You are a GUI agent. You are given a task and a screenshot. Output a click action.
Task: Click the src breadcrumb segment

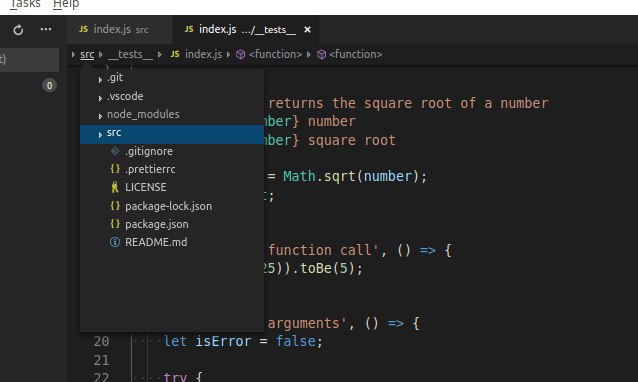point(87,54)
